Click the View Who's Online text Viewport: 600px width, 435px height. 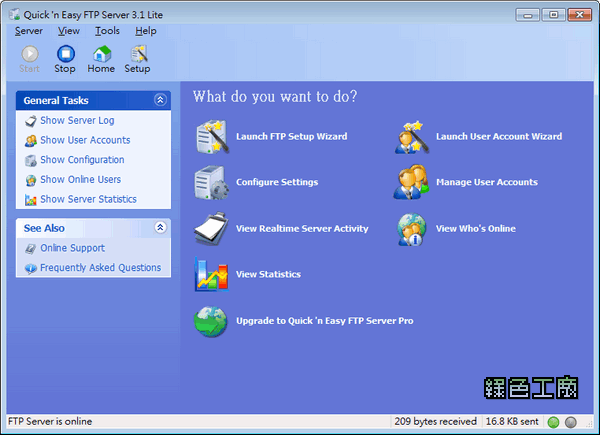(x=476, y=229)
